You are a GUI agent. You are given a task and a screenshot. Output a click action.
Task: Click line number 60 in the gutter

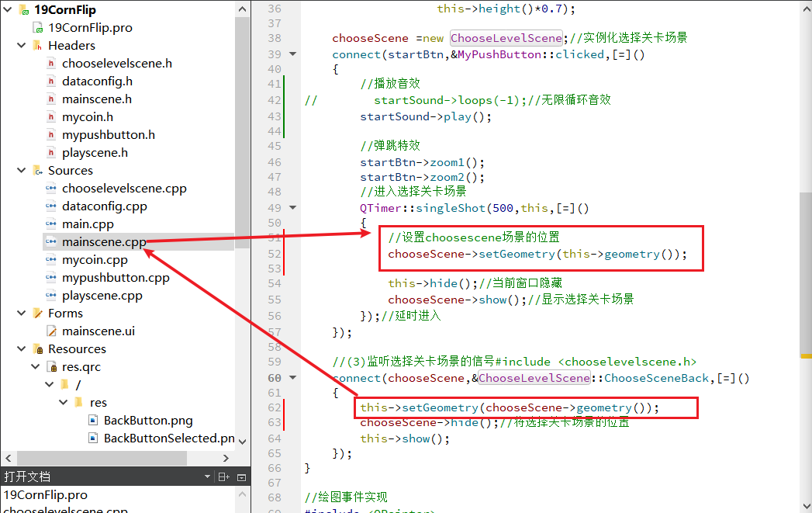[275, 378]
